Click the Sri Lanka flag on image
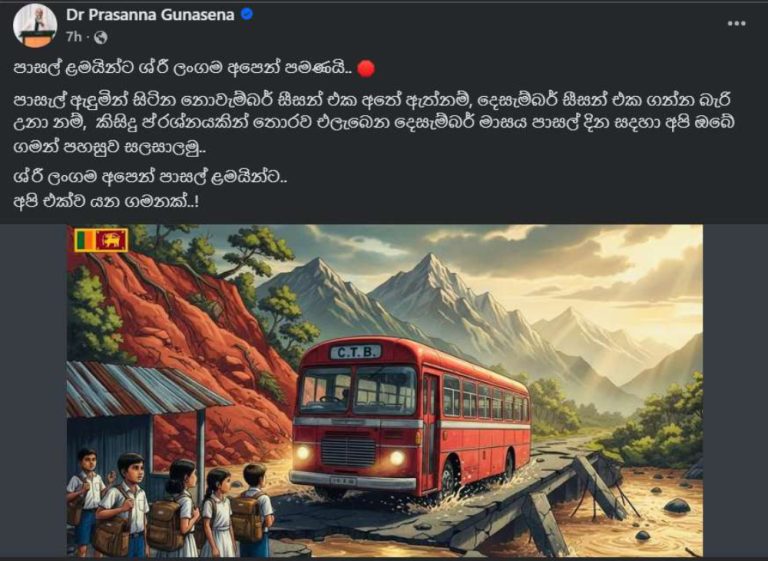The height and width of the screenshot is (561, 768). (101, 240)
